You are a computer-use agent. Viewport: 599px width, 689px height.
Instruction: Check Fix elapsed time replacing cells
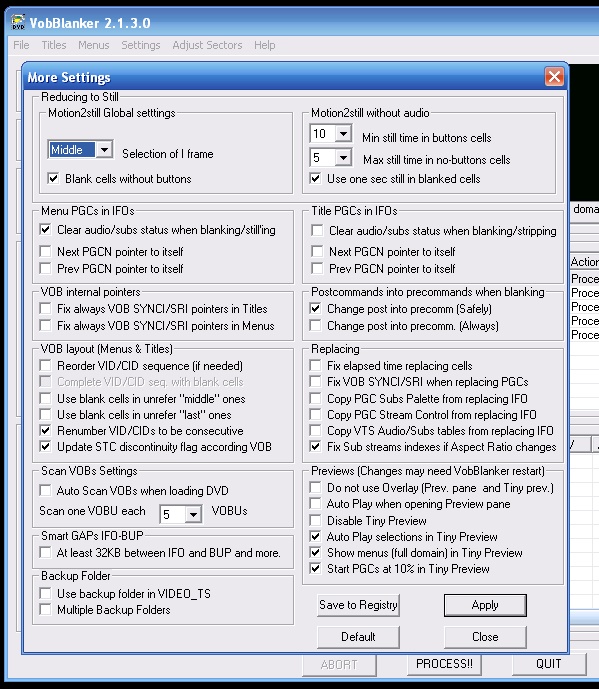[x=315, y=366]
